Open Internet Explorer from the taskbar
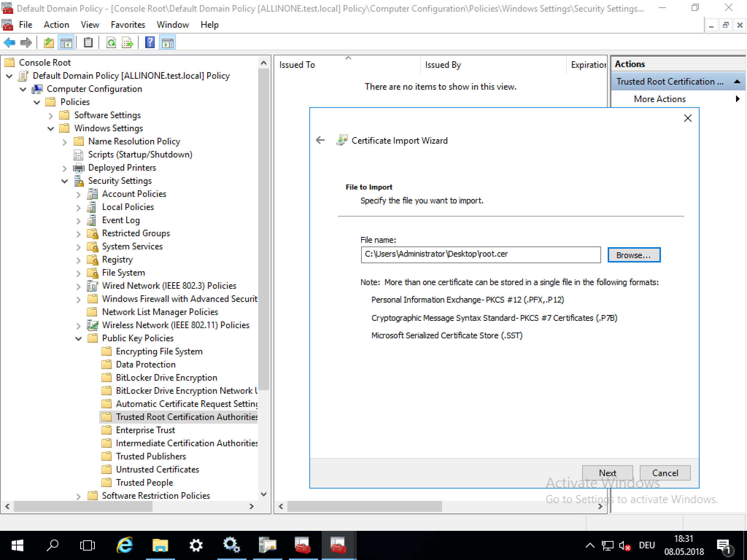The width and height of the screenshot is (747, 560). click(125, 545)
